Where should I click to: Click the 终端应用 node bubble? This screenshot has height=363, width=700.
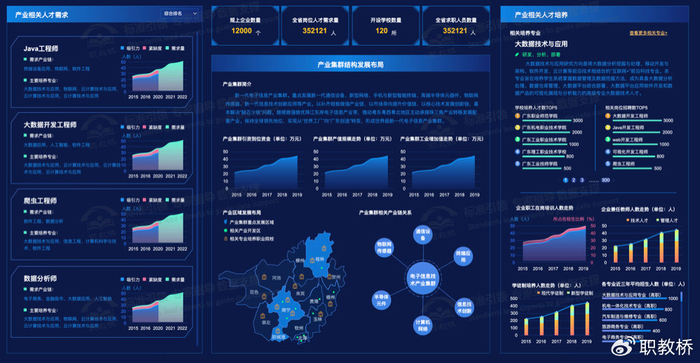click(463, 256)
